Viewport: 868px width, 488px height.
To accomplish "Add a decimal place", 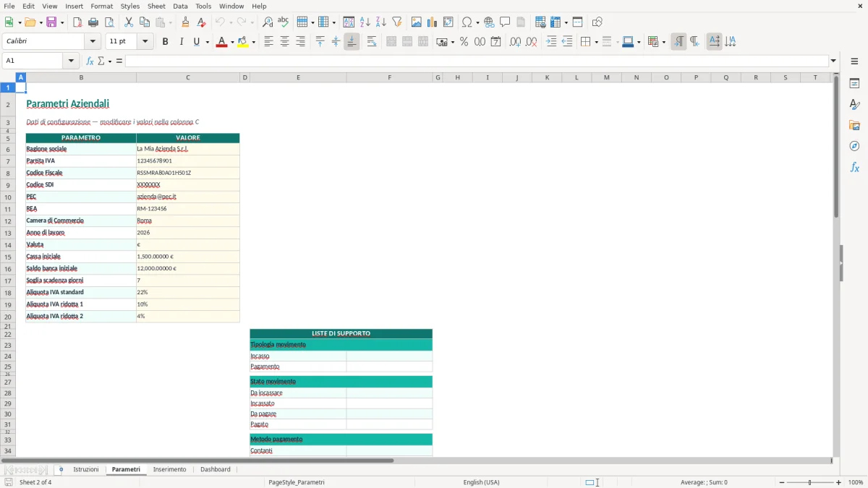I will [x=515, y=42].
